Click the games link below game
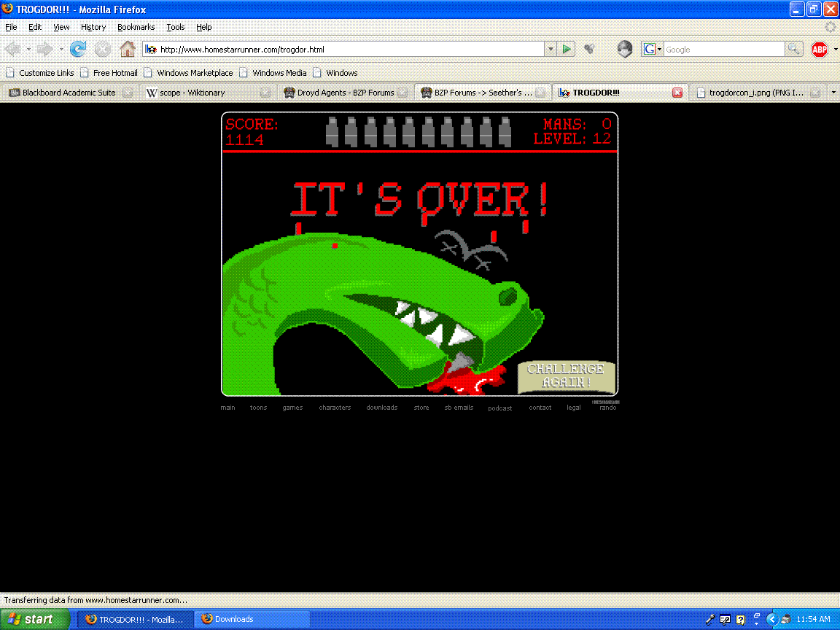Image resolution: width=840 pixels, height=630 pixels. coord(292,408)
